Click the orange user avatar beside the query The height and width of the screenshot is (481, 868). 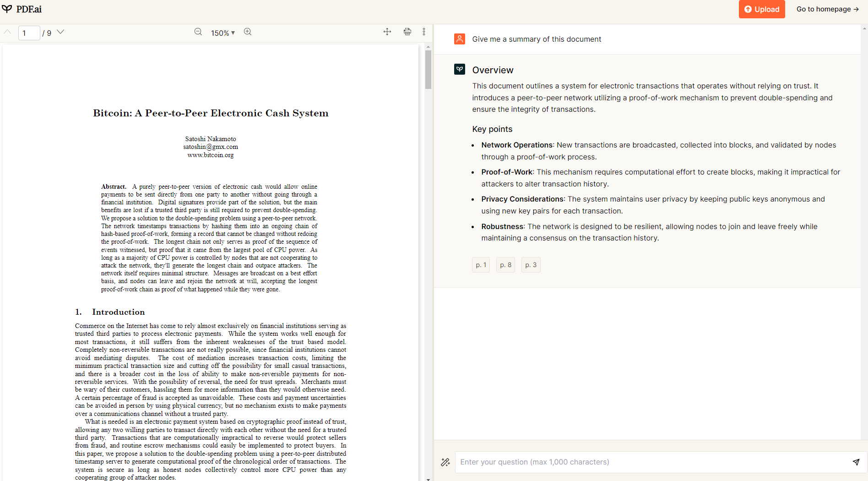click(x=459, y=39)
